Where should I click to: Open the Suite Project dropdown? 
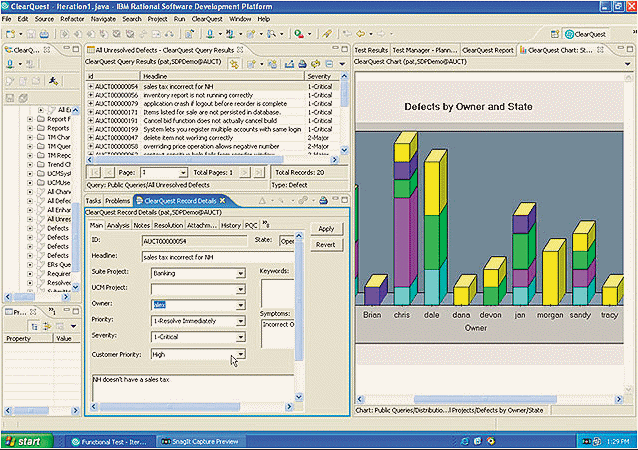pos(240,273)
